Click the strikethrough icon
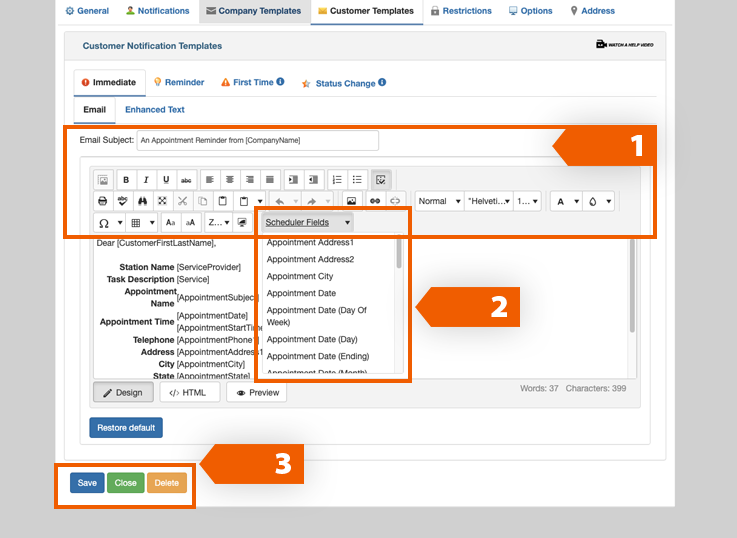737x538 pixels. [x=185, y=180]
